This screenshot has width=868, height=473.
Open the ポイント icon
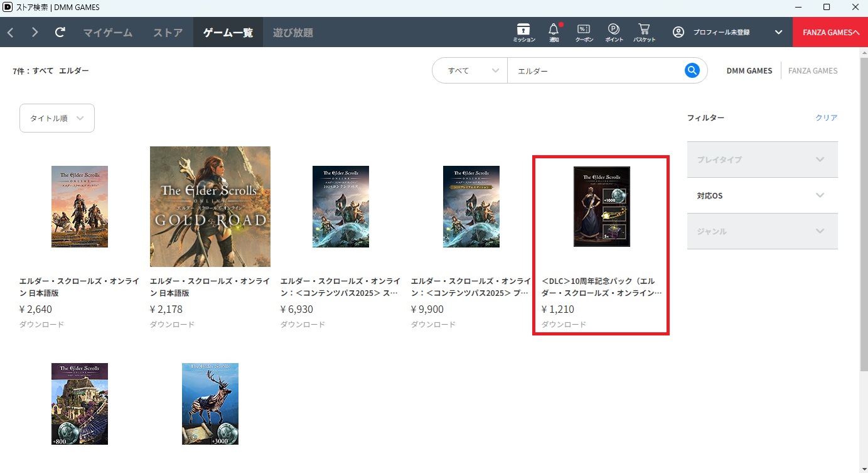click(614, 33)
